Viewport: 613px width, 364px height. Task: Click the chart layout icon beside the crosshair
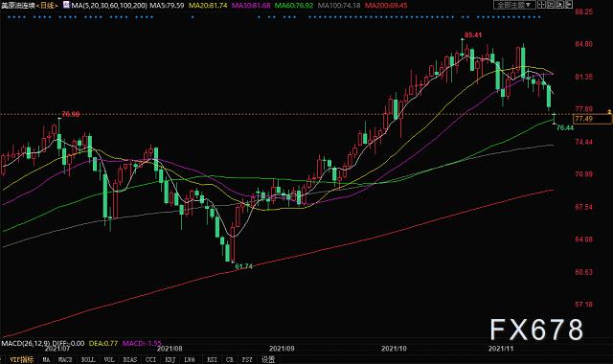pos(551,4)
